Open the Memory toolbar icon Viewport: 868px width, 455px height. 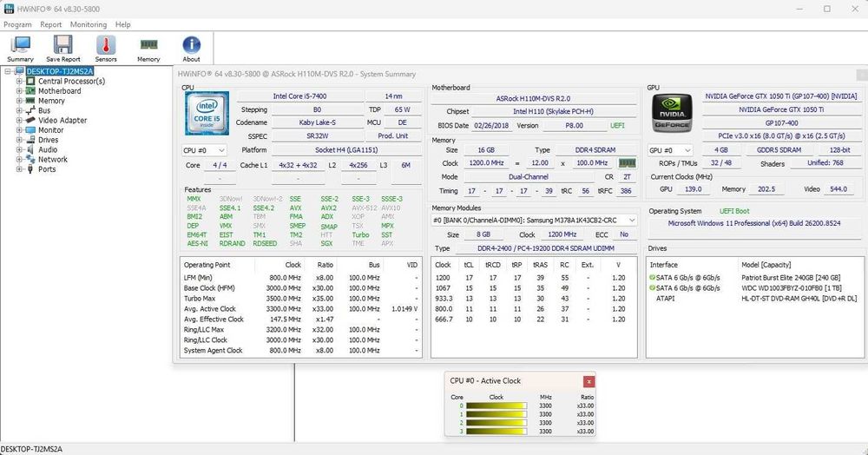coord(148,45)
